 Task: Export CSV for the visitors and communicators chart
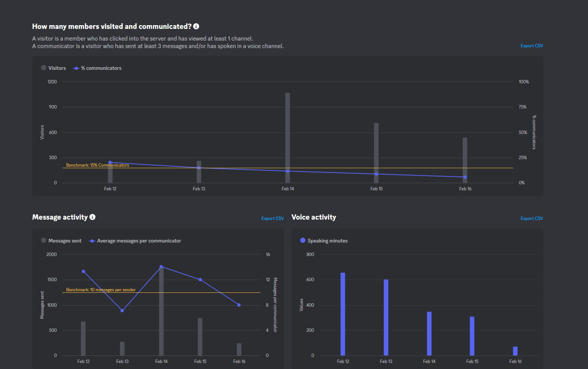532,46
